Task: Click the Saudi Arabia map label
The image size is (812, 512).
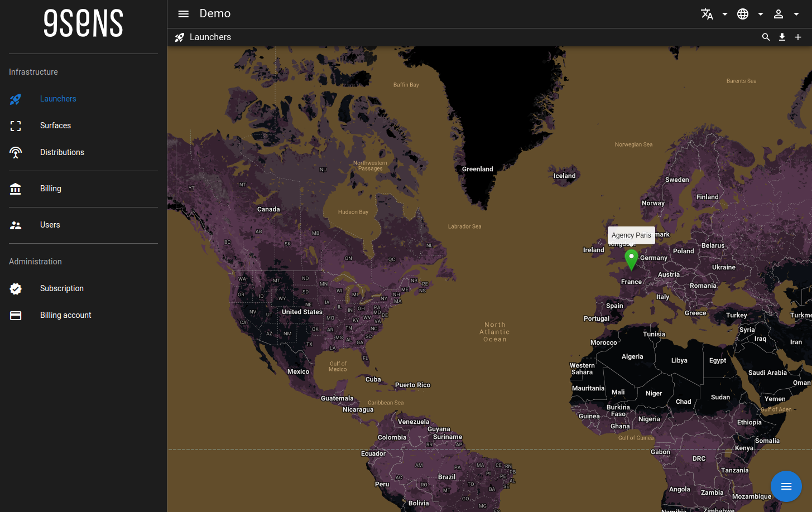Action: click(x=767, y=373)
